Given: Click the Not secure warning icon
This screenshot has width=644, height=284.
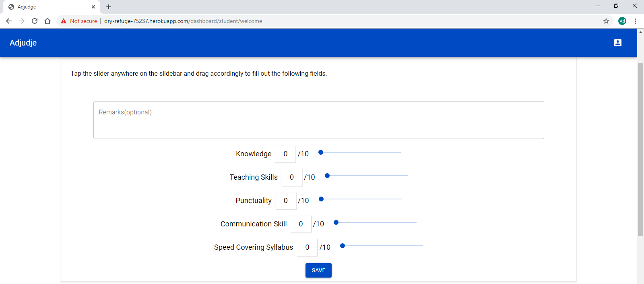Looking at the screenshot, I should [64, 21].
